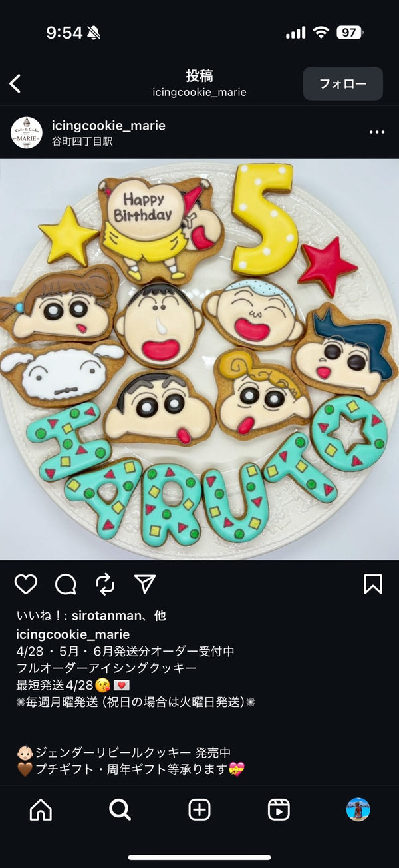Share post with paper plane icon
The image size is (399, 868).
point(144,584)
